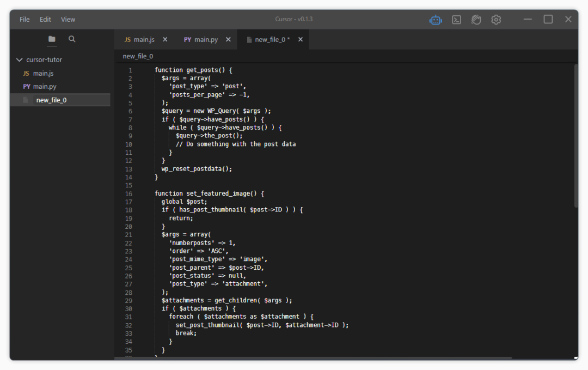Open the terminal panel icon
The height and width of the screenshot is (370, 588).
457,20
